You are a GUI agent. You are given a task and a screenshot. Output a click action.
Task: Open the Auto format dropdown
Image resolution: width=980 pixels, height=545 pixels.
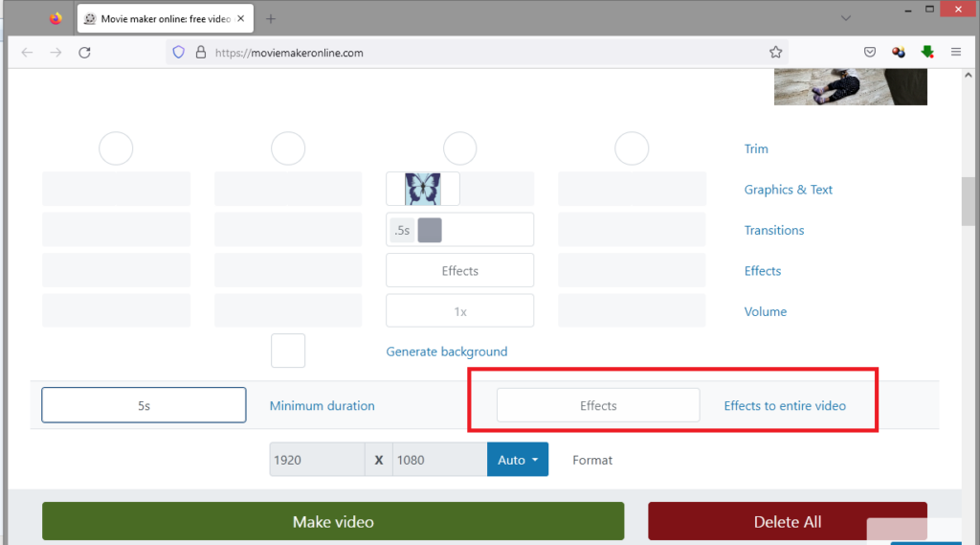(x=517, y=460)
